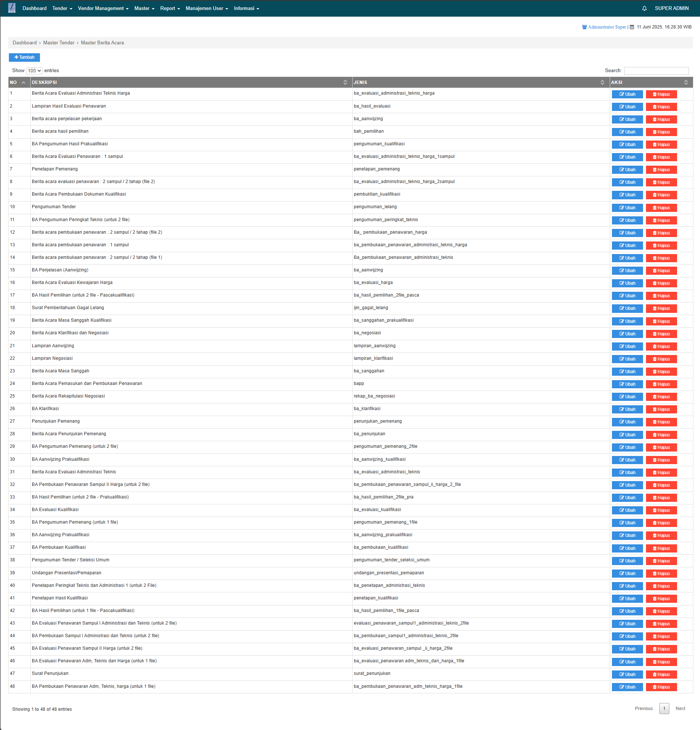This screenshot has height=730, width=700.
Task: Click the text penetapan_pemenang
Action: click(377, 169)
